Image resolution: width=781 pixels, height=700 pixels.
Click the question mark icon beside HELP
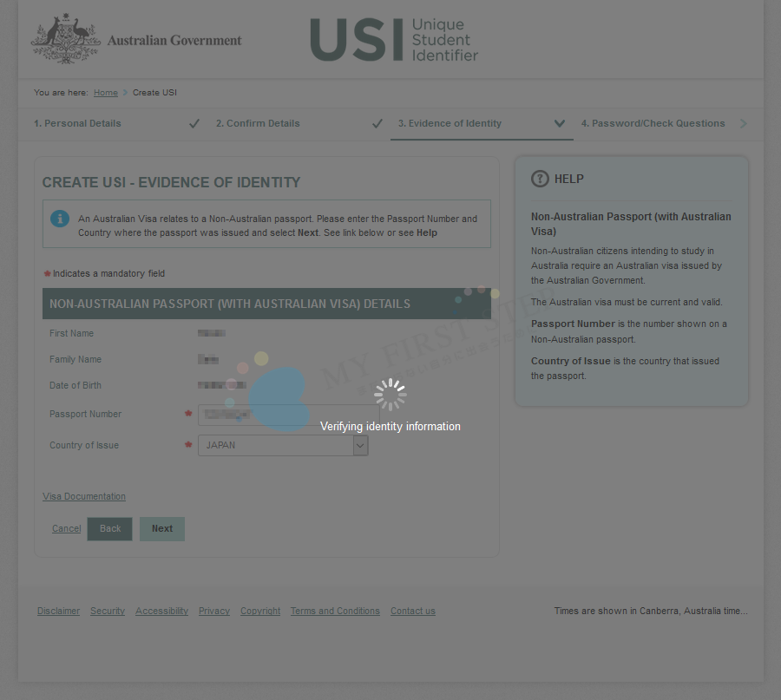540,179
